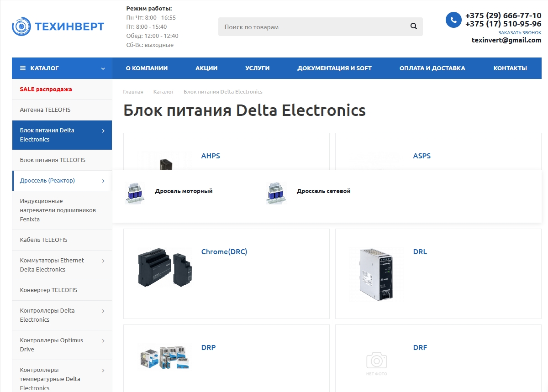Open Конвертер TELEOFIS category
Screen dimensions: 548x392
point(48,290)
